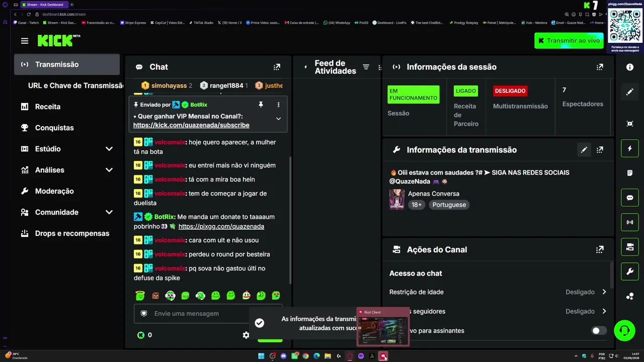The image size is (644, 362).
Task: Click the Portuguese language tag
Action: tap(449, 205)
